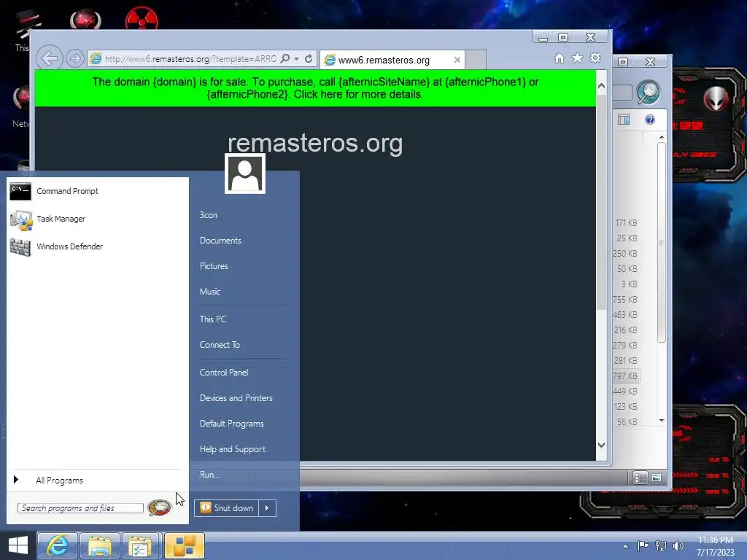Click the network icon in system tray
The width and height of the screenshot is (747, 560).
[661, 545]
